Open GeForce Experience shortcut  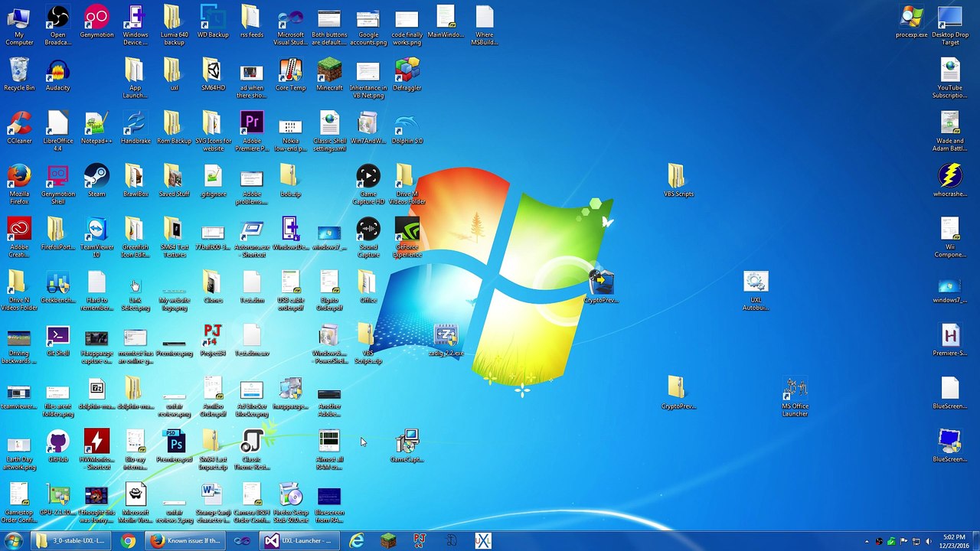[x=407, y=237]
